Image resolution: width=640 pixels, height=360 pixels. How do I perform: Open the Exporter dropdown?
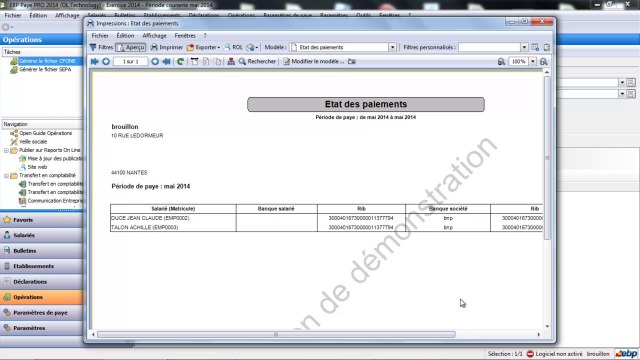click(x=203, y=47)
